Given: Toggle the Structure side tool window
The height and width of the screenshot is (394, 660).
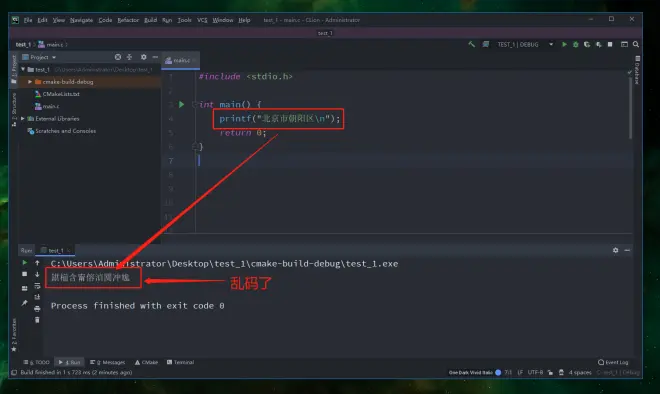Looking at the screenshot, I should pos(14,109).
